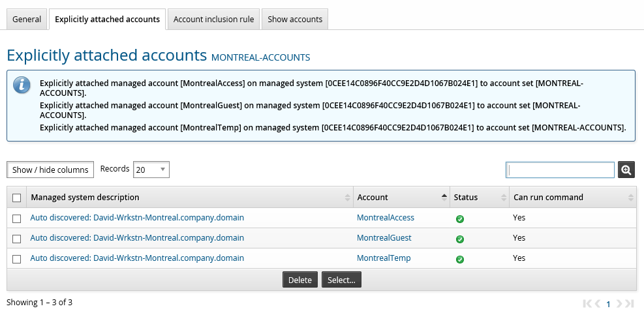
Task: Click into the search text field
Action: pyautogui.click(x=560, y=170)
